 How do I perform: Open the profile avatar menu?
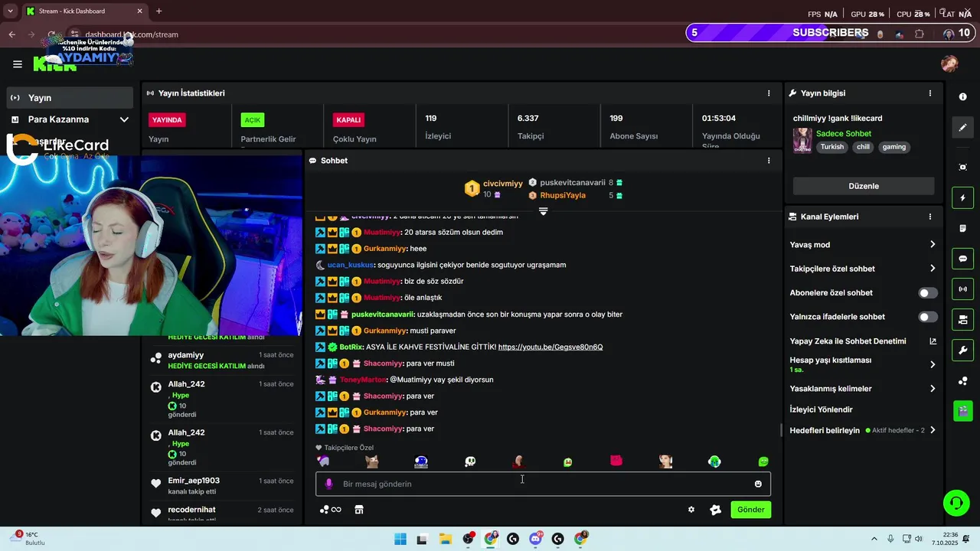click(x=949, y=64)
